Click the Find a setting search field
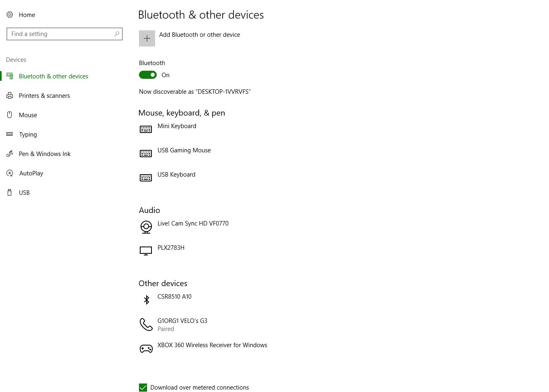This screenshot has height=392, width=549. coord(61,34)
